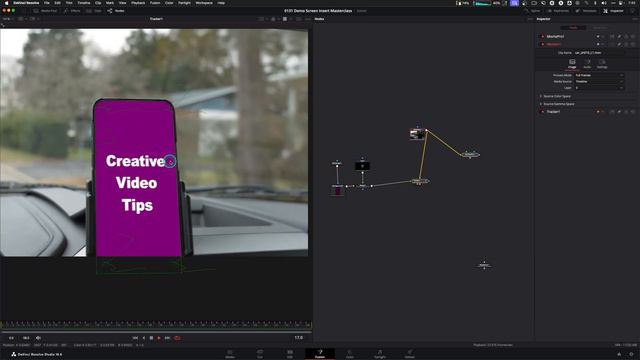Click the current frame number field
The image size is (640, 360).
(x=299, y=338)
